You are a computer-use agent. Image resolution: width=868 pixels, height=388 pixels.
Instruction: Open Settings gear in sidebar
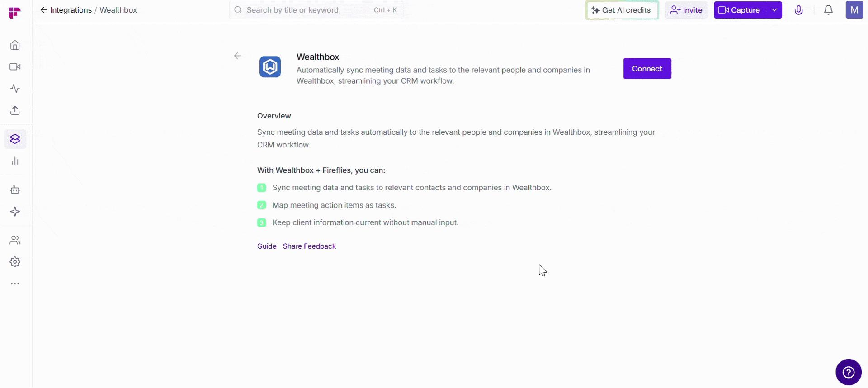point(15,262)
